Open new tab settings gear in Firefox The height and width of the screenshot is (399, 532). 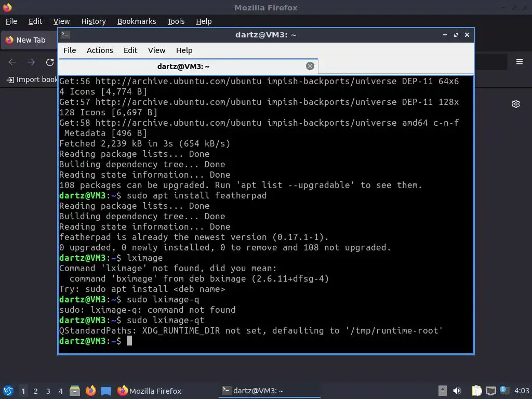pyautogui.click(x=516, y=104)
